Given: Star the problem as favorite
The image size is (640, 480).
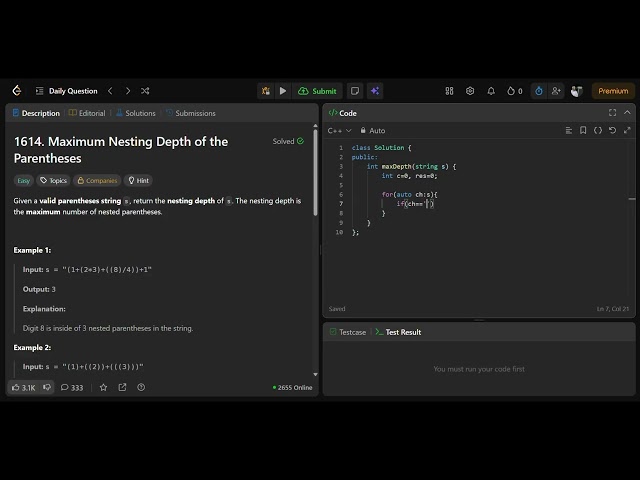Looking at the screenshot, I should click(x=103, y=387).
